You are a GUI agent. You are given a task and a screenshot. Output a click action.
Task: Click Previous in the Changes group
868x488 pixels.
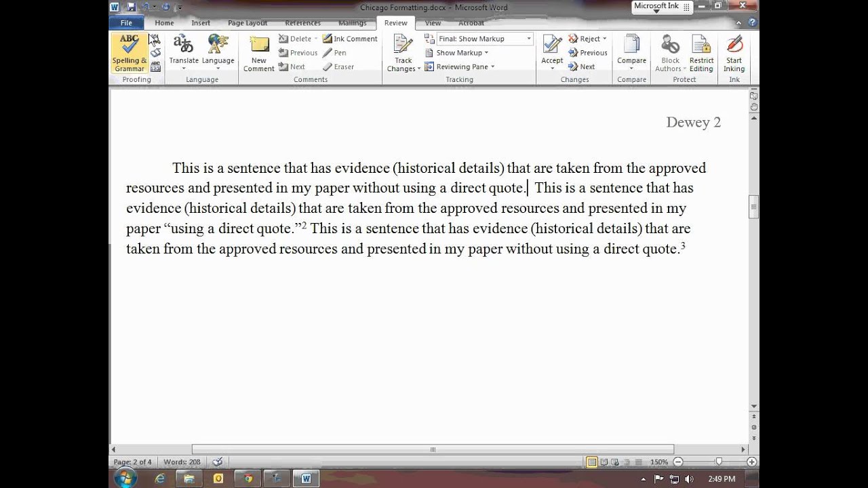pyautogui.click(x=588, y=53)
